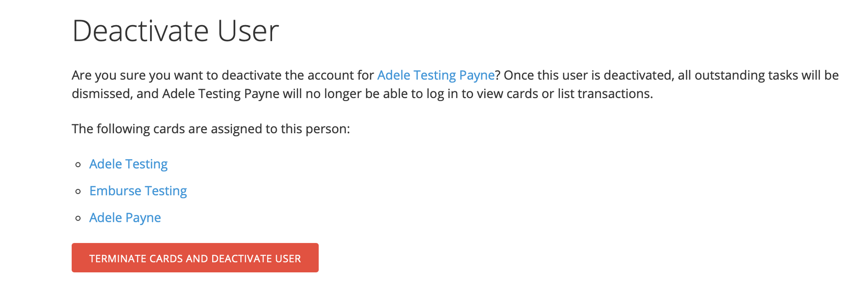The image size is (868, 300).
Task: Click the bullet beside Adele Testing
Action: [x=78, y=165]
